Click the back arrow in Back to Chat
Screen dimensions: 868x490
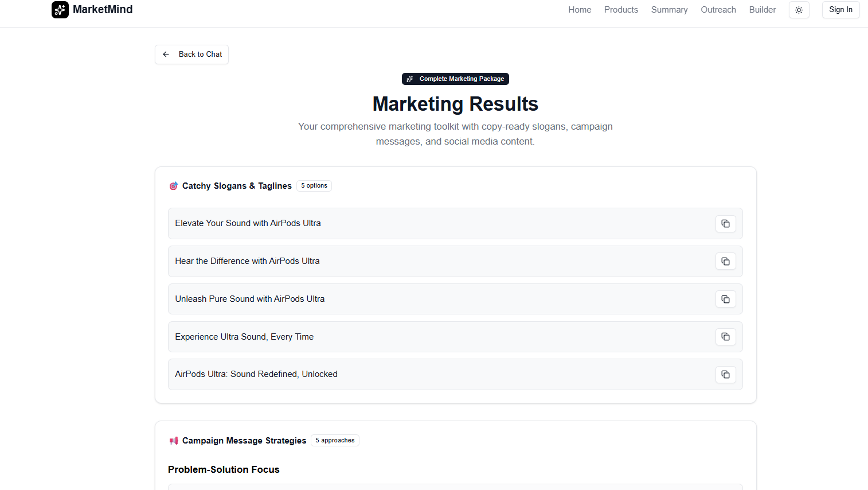[166, 54]
